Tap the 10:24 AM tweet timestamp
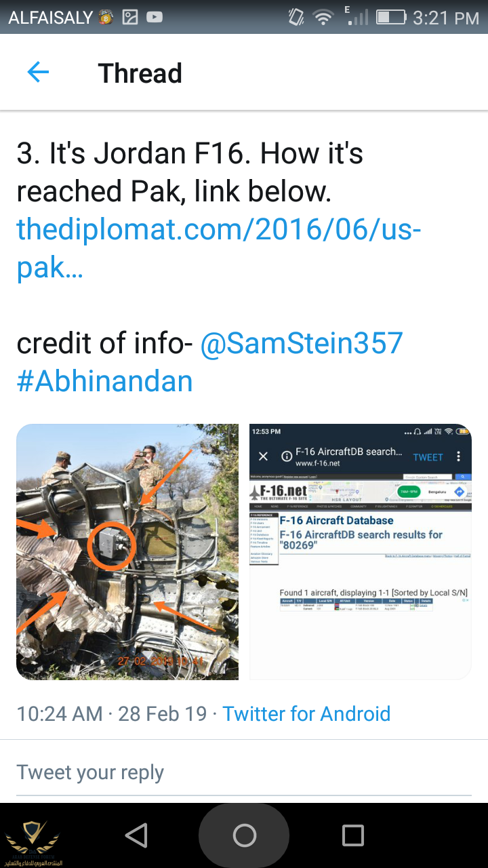Screen dimensions: 488x868 60,713
